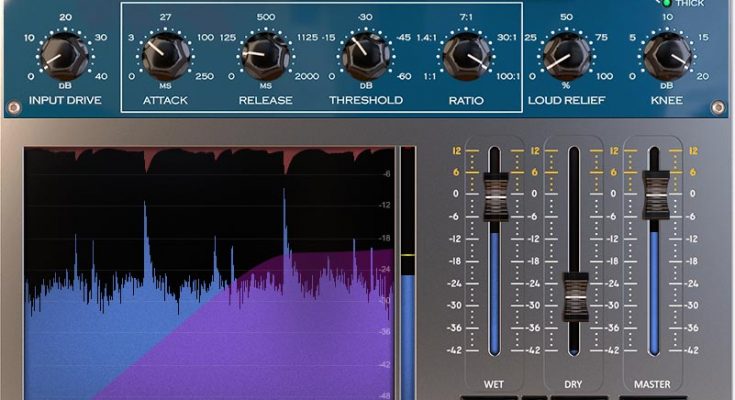Click the Master fader handle
The width and height of the screenshot is (735, 400).
pyautogui.click(x=656, y=195)
